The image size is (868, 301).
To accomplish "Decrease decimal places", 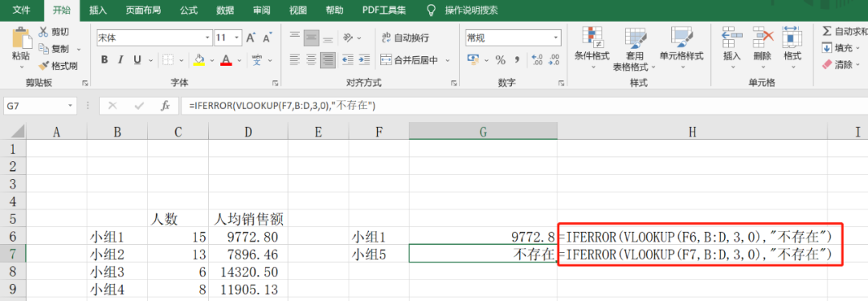I will [554, 59].
